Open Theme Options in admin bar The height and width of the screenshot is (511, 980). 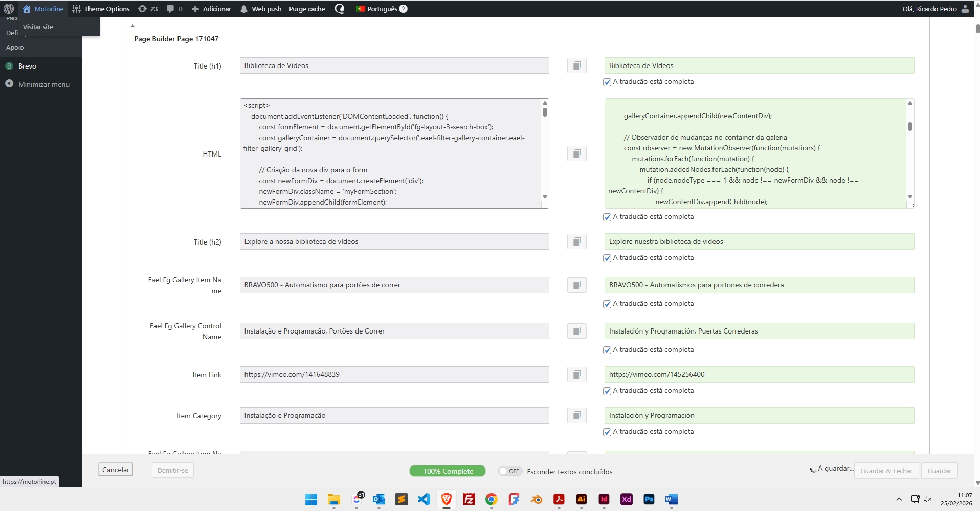pos(101,9)
